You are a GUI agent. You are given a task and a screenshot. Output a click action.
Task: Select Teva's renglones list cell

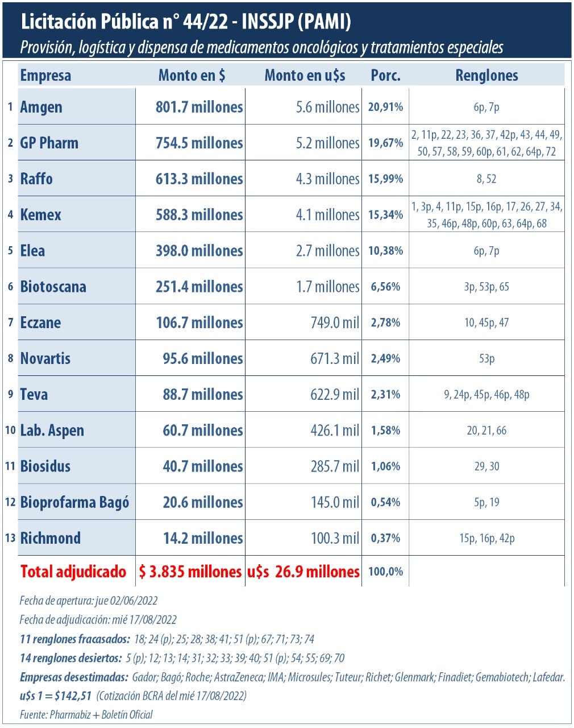click(486, 394)
